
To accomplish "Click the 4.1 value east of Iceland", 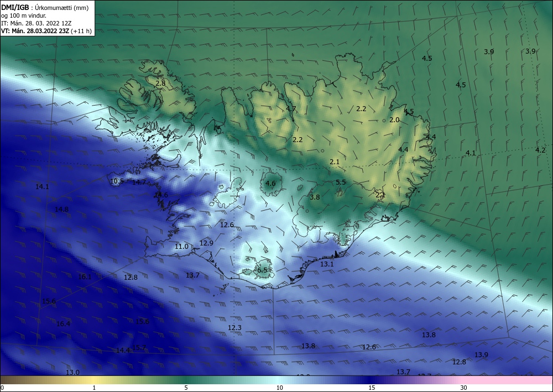I will (471, 153).
